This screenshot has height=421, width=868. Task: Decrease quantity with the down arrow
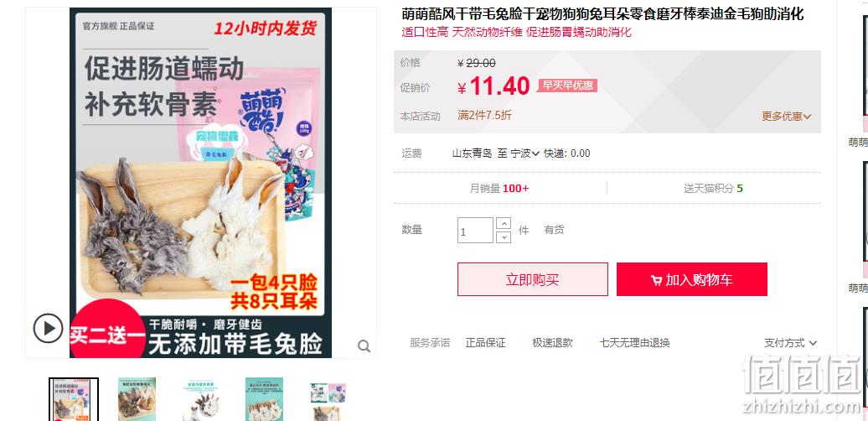tap(504, 237)
